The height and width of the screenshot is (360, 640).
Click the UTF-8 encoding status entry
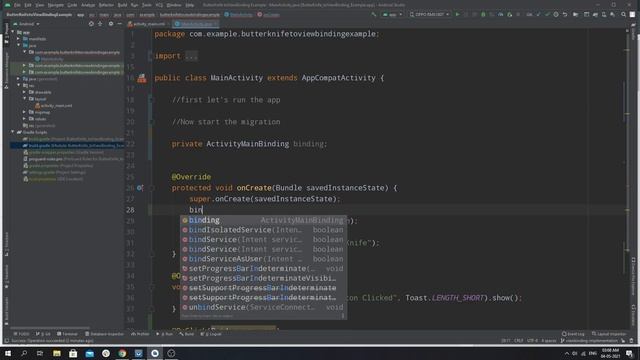click(x=532, y=340)
